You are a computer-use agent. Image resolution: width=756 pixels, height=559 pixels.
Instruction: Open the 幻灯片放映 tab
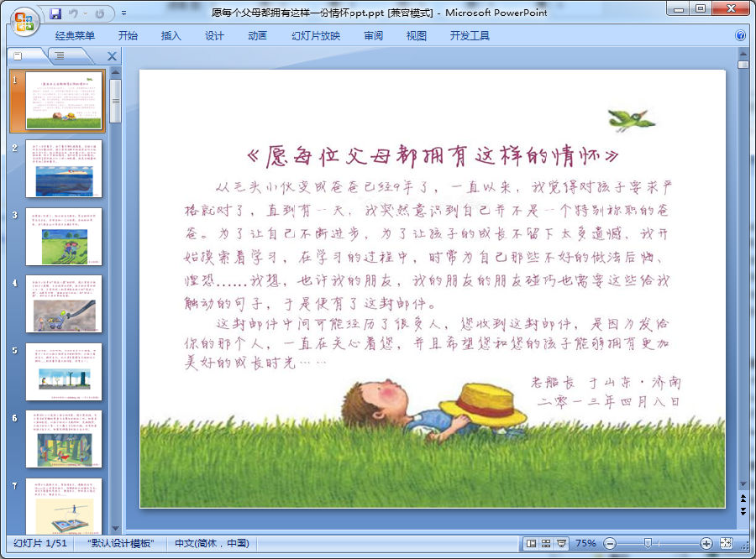[x=316, y=35]
